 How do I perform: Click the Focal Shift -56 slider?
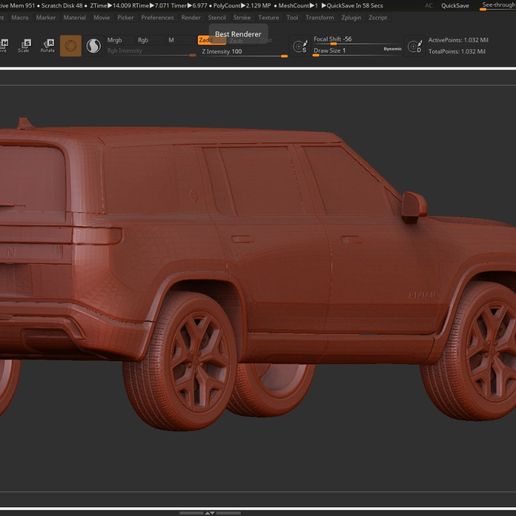coord(358,40)
